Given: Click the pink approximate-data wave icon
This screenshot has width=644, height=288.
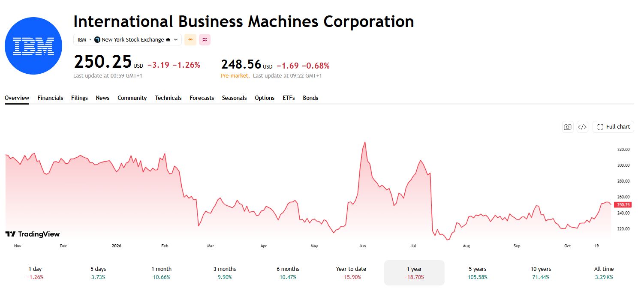Looking at the screenshot, I should (205, 40).
